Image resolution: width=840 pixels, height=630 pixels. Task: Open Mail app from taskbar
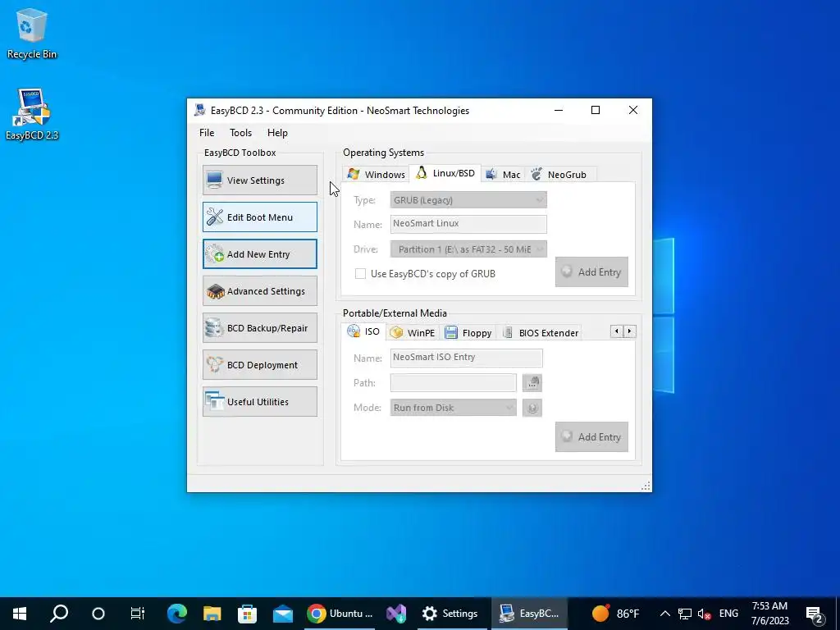pos(282,614)
